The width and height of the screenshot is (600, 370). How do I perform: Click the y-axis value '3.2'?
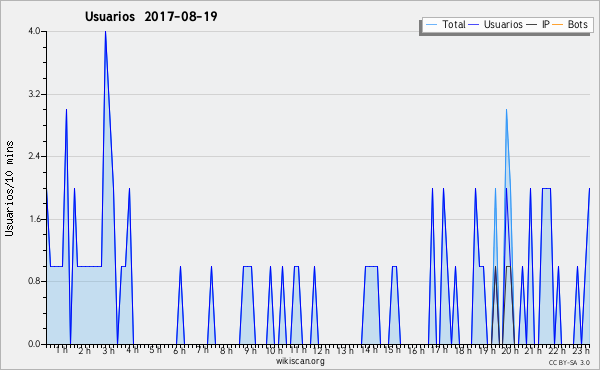tap(34, 94)
